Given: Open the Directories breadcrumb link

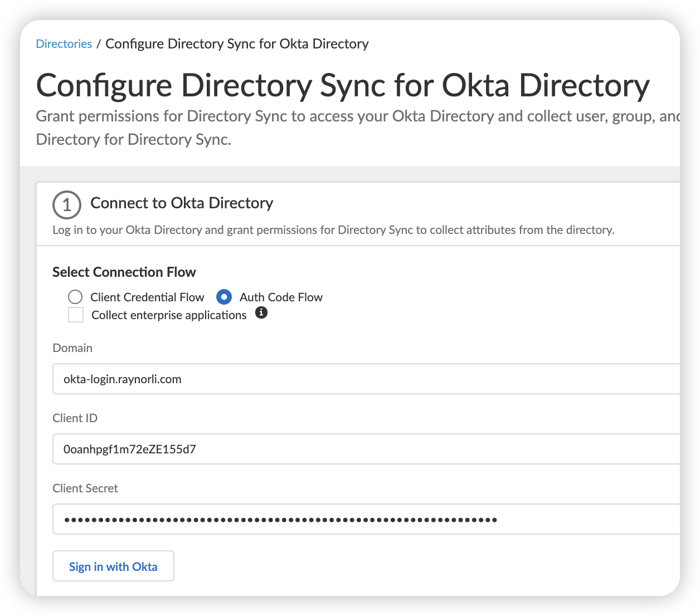Looking at the screenshot, I should tap(64, 44).
